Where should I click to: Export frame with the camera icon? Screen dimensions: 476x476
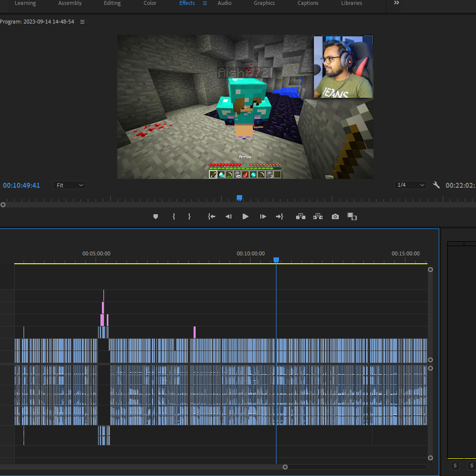[335, 217]
